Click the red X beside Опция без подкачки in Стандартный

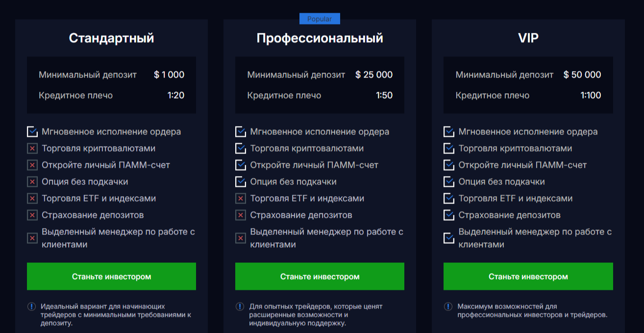32,182
